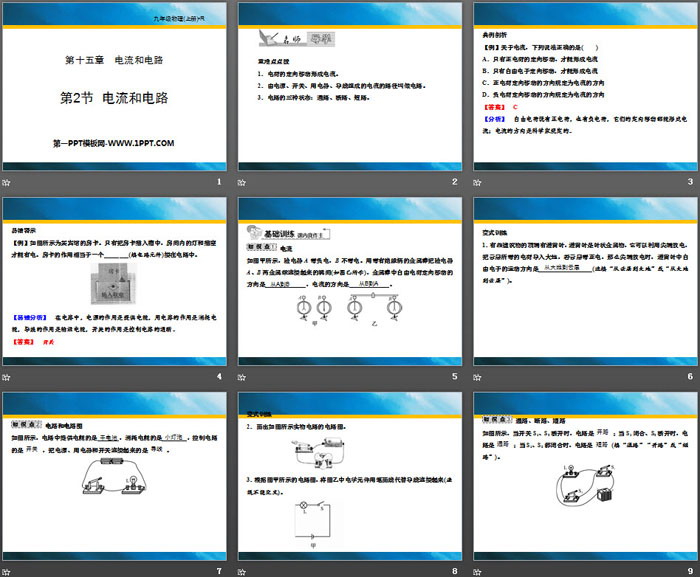
Task: Click slide number 4 label
Action: coord(219,376)
